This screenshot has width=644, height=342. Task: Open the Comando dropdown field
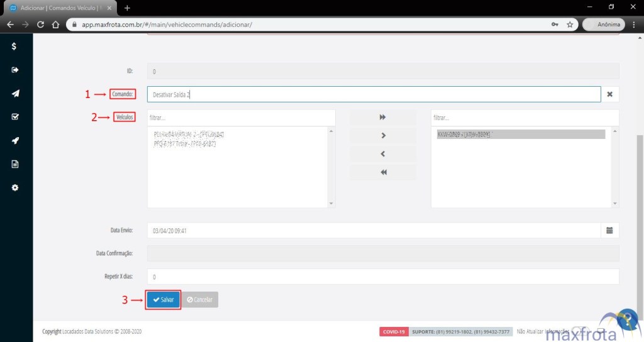tap(374, 94)
